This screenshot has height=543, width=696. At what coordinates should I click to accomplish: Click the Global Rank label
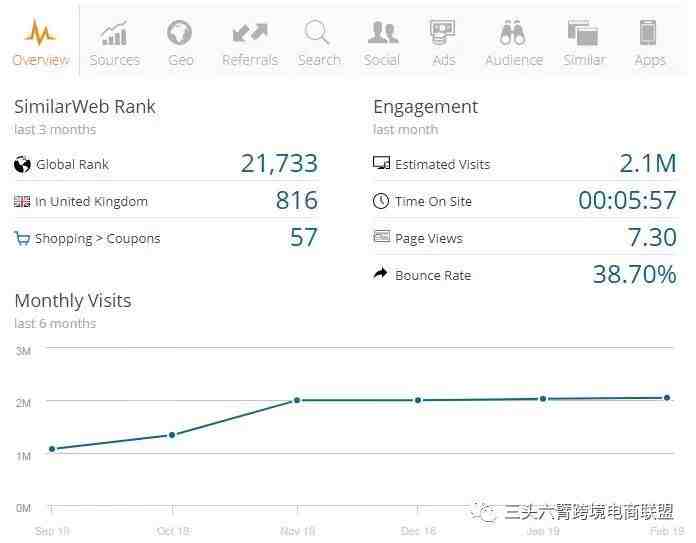point(72,165)
